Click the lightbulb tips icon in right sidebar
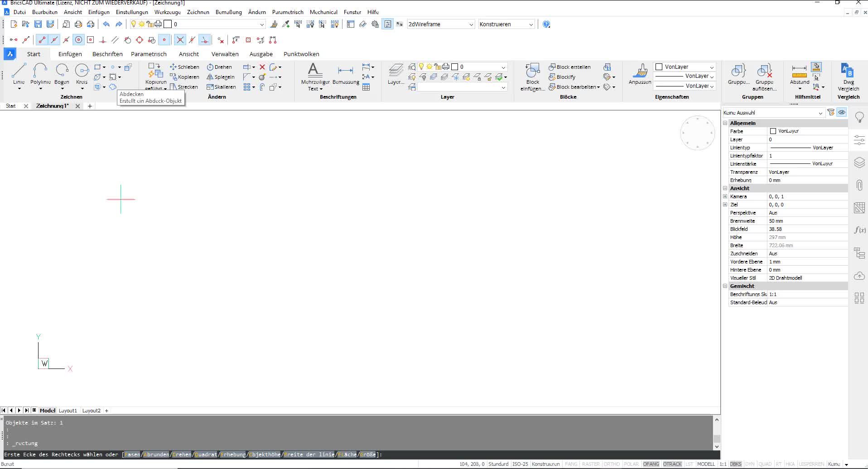This screenshot has width=868, height=469. point(859,117)
